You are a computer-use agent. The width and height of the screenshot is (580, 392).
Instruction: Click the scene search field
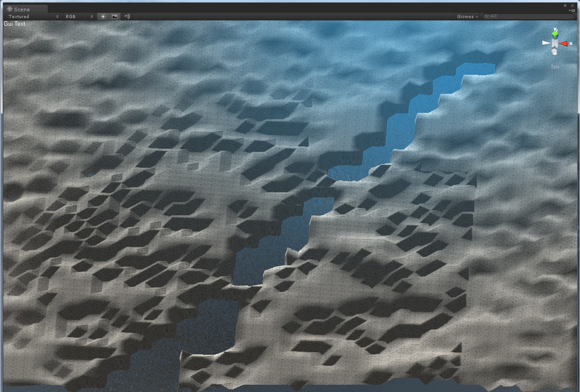point(529,16)
